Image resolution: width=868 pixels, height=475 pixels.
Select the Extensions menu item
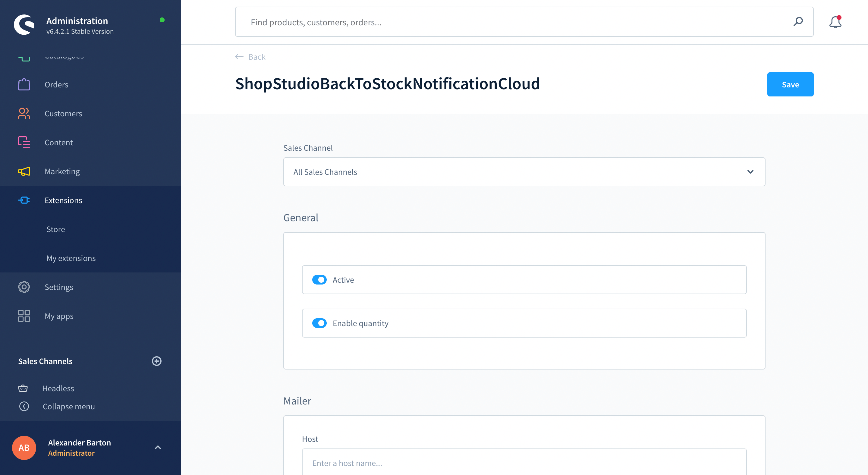(63, 200)
